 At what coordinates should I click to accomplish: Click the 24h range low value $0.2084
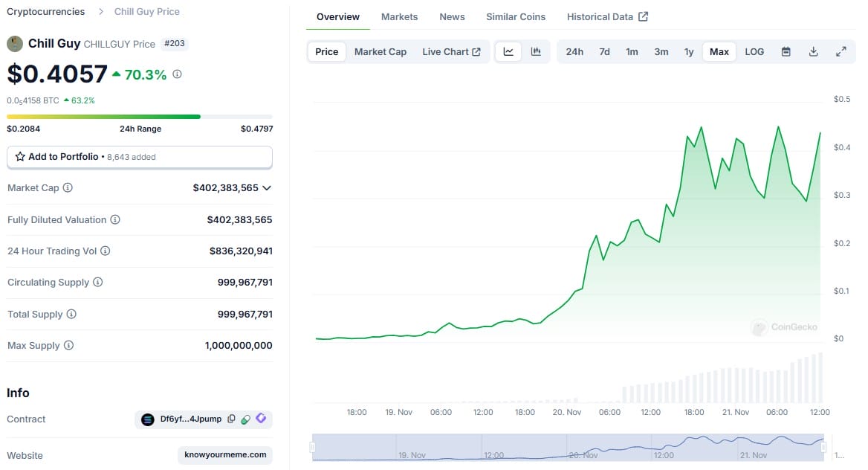(x=23, y=129)
